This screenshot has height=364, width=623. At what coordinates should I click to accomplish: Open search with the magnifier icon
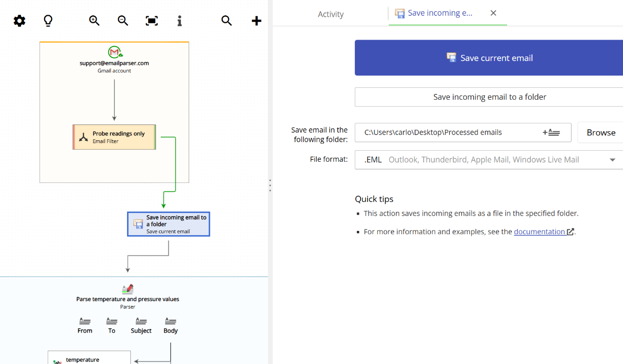(227, 21)
